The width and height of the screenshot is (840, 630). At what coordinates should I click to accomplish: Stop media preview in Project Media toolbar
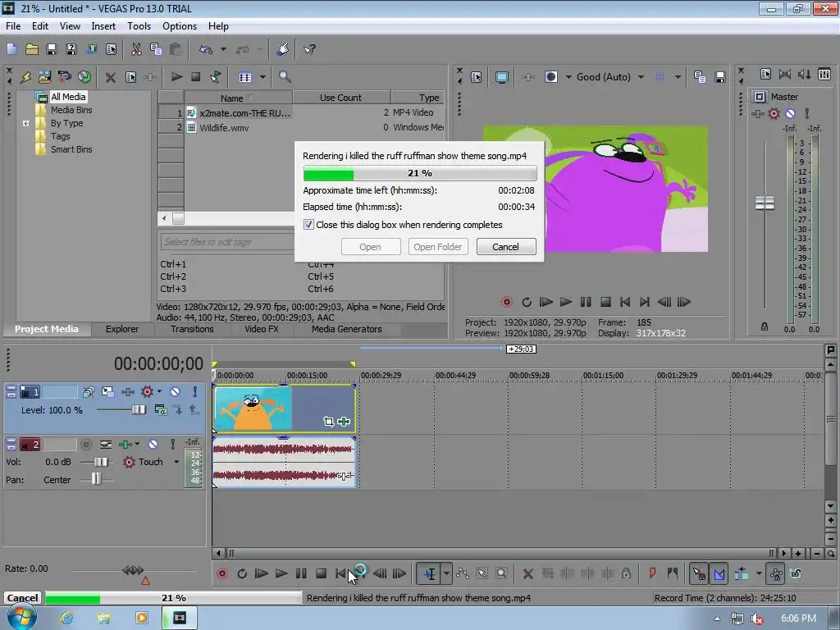click(195, 77)
